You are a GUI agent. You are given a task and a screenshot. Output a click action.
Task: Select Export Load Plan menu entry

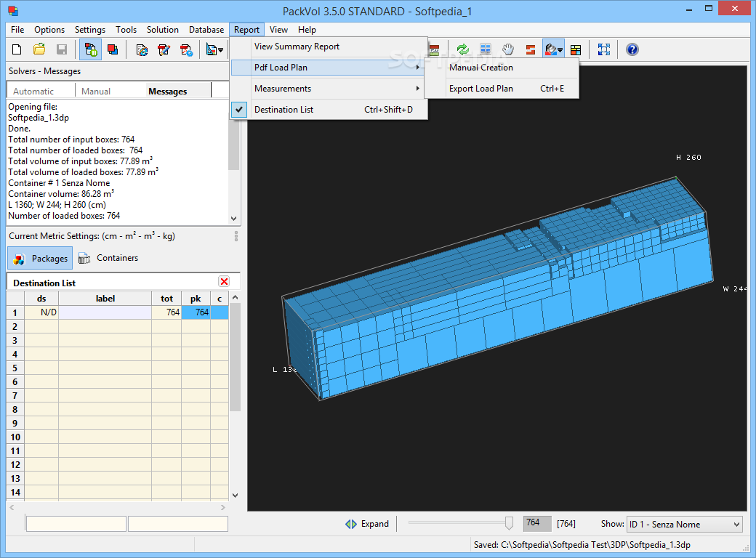point(481,89)
